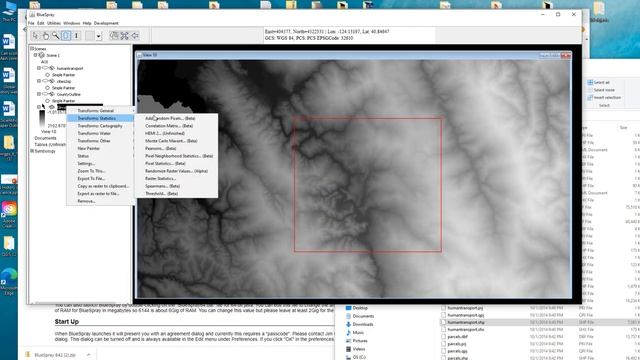Select Simple Painter under CountyOutline
This screenshot has height=360, width=640.
[63, 101]
